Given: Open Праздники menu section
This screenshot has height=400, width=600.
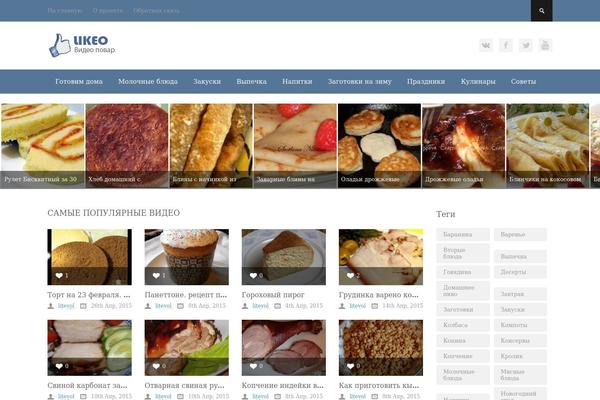Looking at the screenshot, I should (426, 82).
